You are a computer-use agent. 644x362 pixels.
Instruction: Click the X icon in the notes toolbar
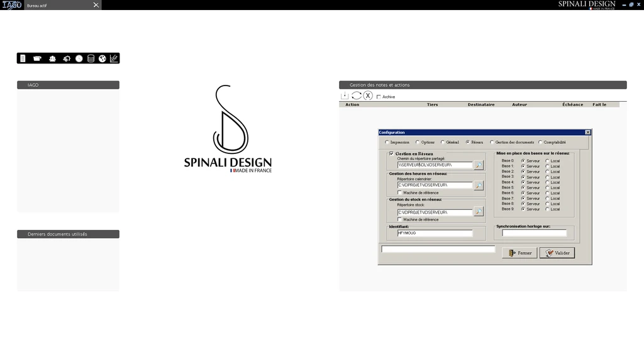(368, 96)
